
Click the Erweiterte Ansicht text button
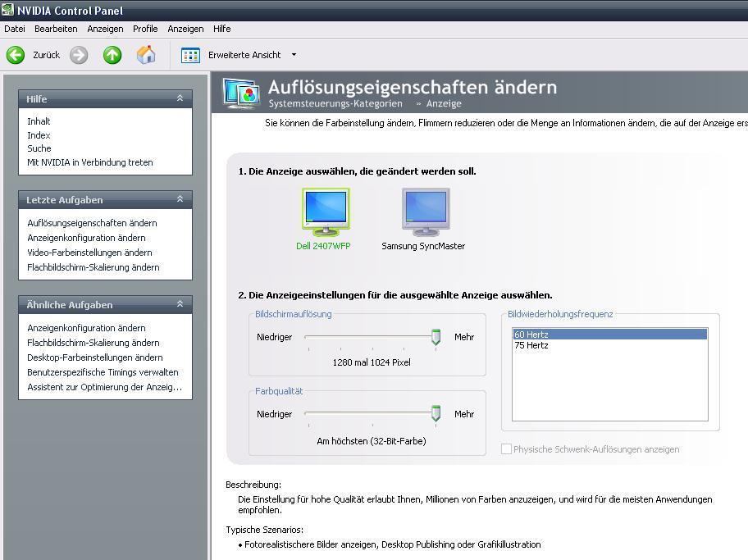tap(244, 55)
